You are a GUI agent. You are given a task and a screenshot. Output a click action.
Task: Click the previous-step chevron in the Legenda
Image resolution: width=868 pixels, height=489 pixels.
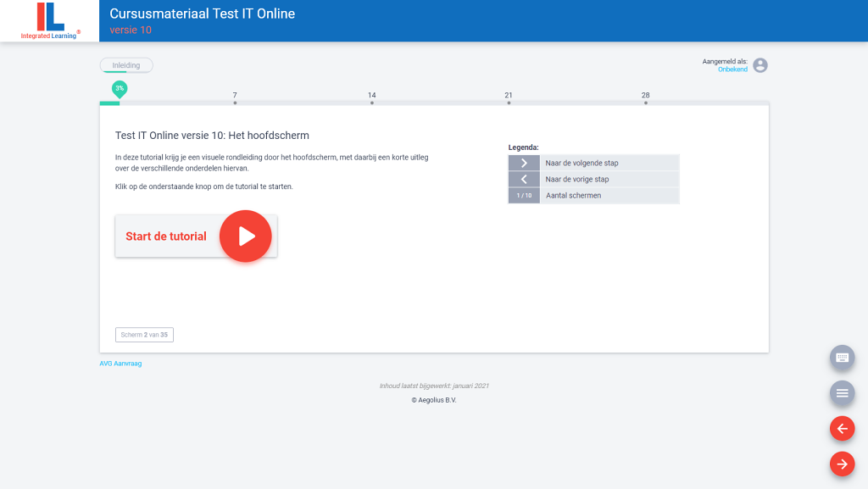click(524, 179)
